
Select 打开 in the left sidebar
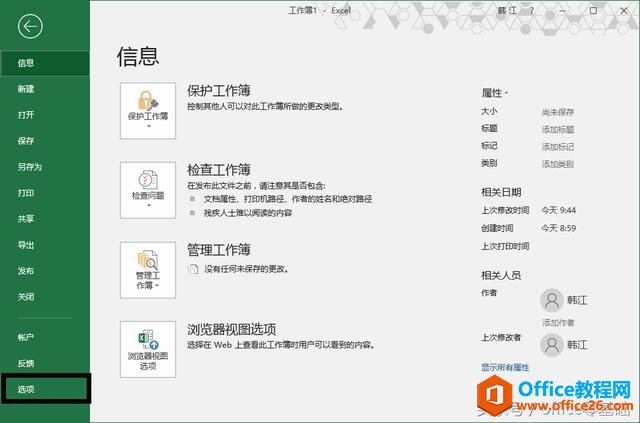(26, 115)
